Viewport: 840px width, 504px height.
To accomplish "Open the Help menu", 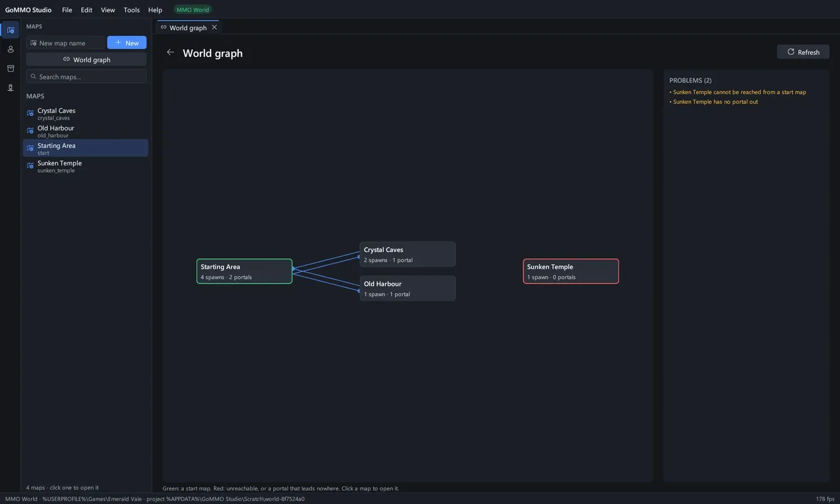I will [x=155, y=10].
